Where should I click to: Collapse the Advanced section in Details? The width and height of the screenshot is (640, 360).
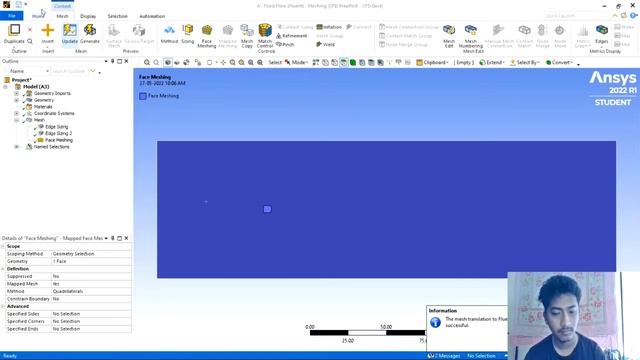coord(3,306)
